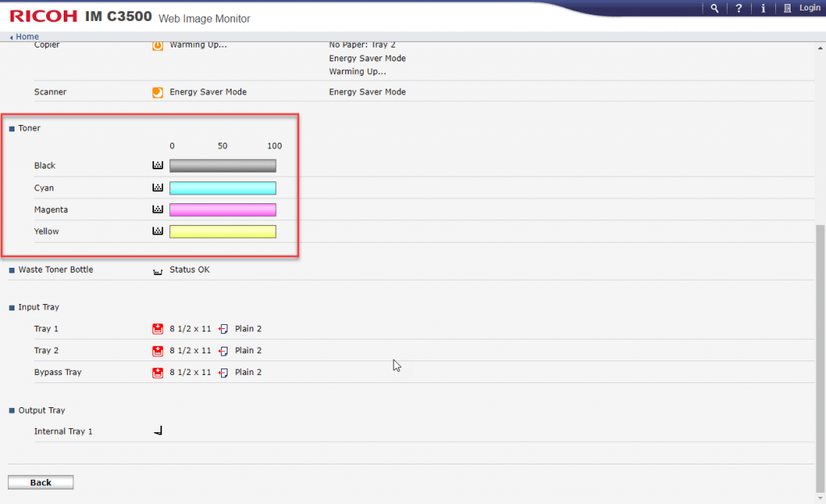This screenshot has height=504, width=826.
Task: Click the 'Yellow' toner label
Action: pos(46,231)
